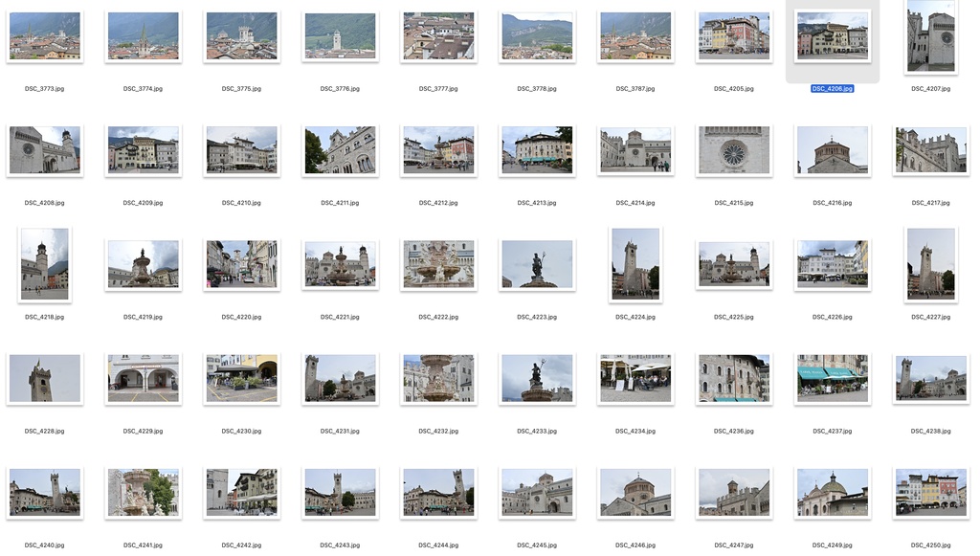Select the DSC_3773.jpg thumbnail
980x556 pixels.
pyautogui.click(x=44, y=36)
